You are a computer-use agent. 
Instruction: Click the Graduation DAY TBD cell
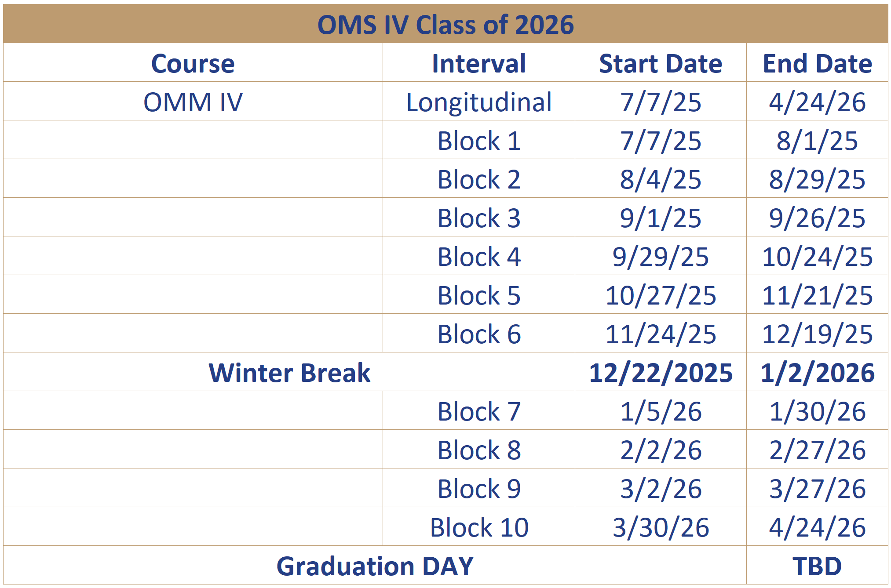click(817, 566)
